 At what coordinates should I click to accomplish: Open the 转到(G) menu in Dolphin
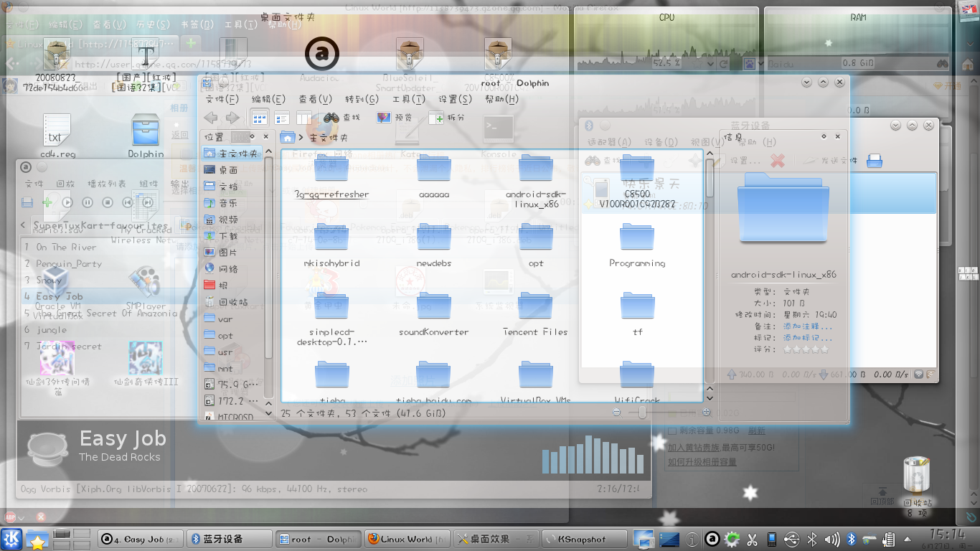362,99
